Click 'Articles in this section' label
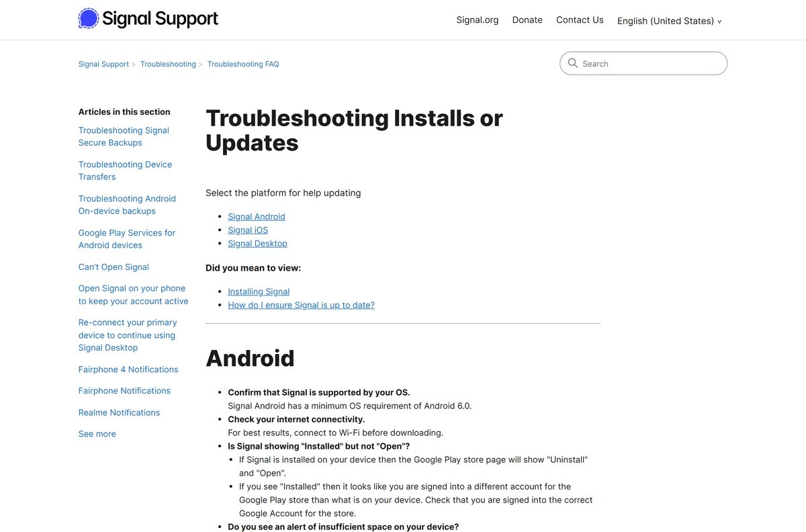The height and width of the screenshot is (532, 806). tap(124, 112)
